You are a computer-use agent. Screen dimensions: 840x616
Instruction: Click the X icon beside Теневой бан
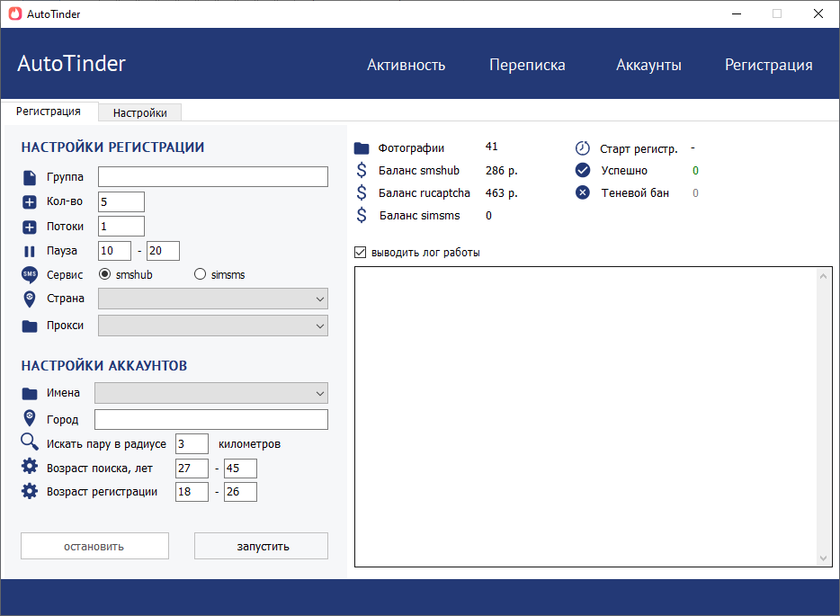pos(582,192)
